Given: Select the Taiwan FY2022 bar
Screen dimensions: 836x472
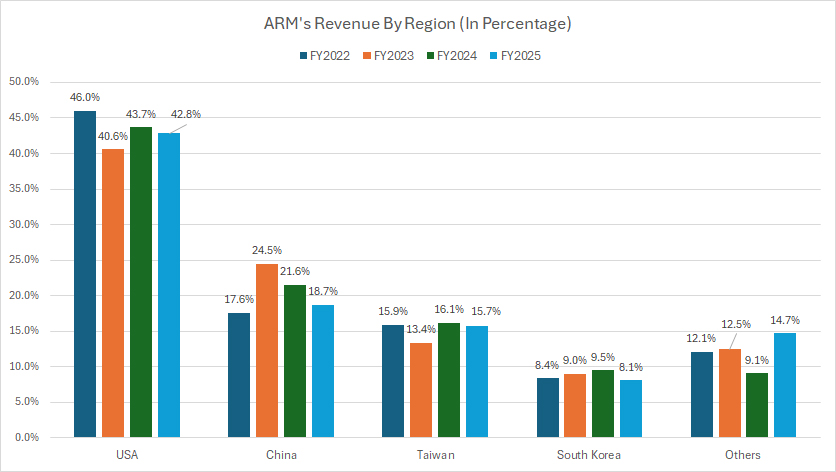Looking at the screenshot, I should point(393,381).
